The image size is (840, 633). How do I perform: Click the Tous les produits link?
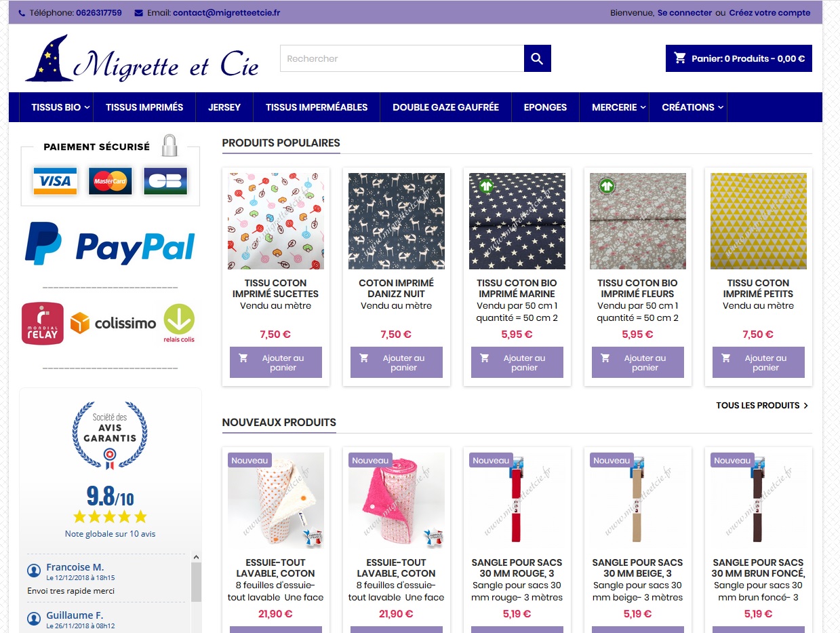pyautogui.click(x=758, y=406)
